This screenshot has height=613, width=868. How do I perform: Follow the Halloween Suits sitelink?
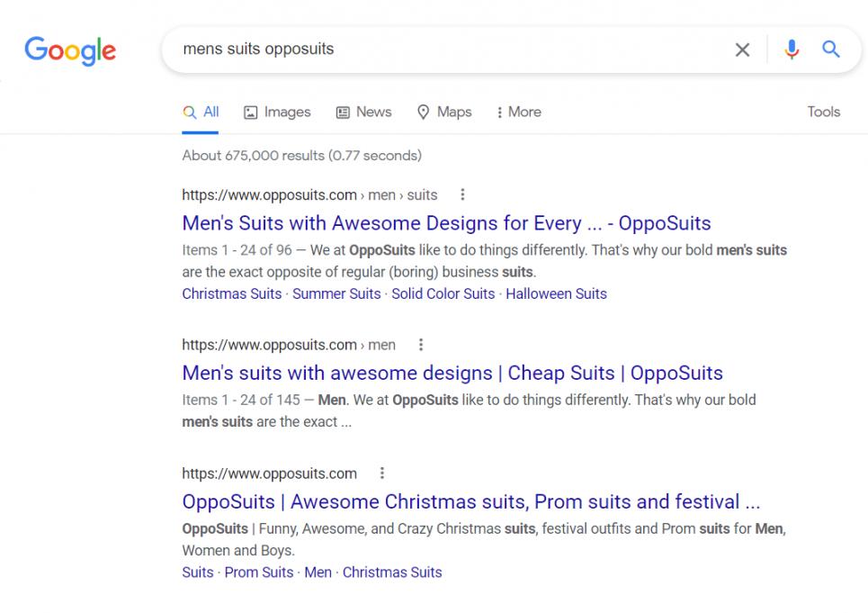tap(557, 294)
